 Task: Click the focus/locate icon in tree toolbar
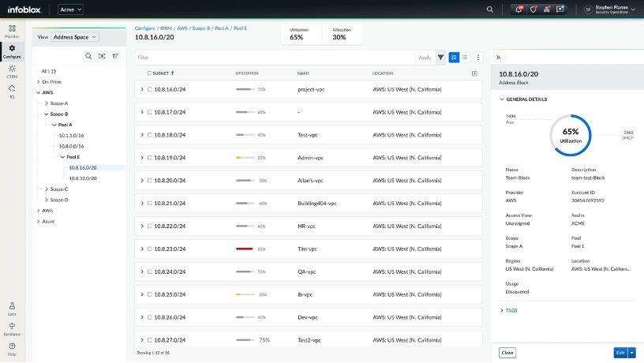102,56
